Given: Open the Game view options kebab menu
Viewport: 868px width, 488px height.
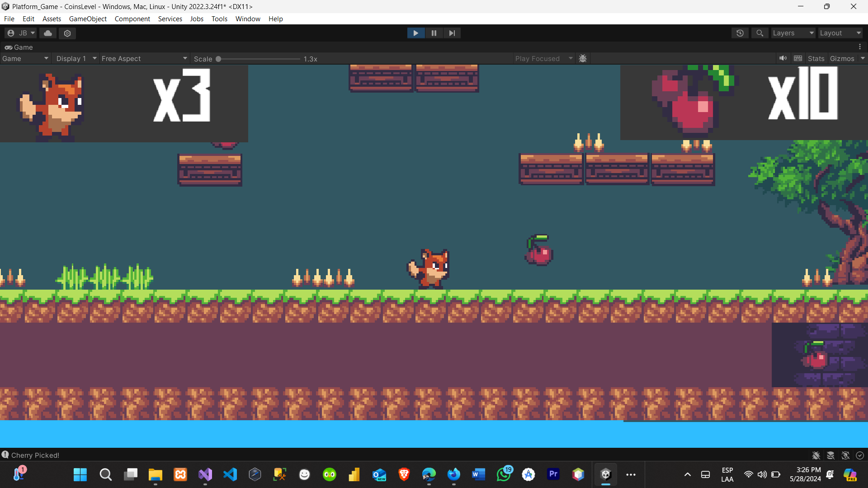Looking at the screenshot, I should [x=860, y=47].
